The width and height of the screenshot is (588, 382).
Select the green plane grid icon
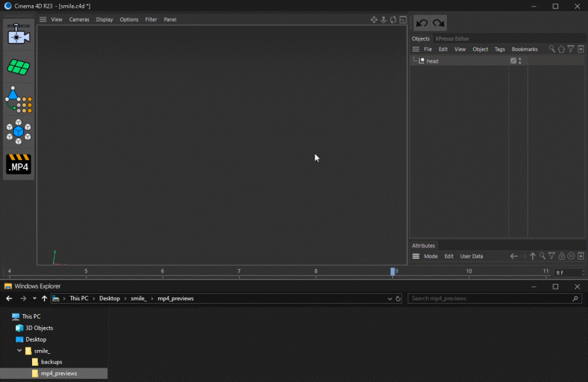tap(18, 67)
